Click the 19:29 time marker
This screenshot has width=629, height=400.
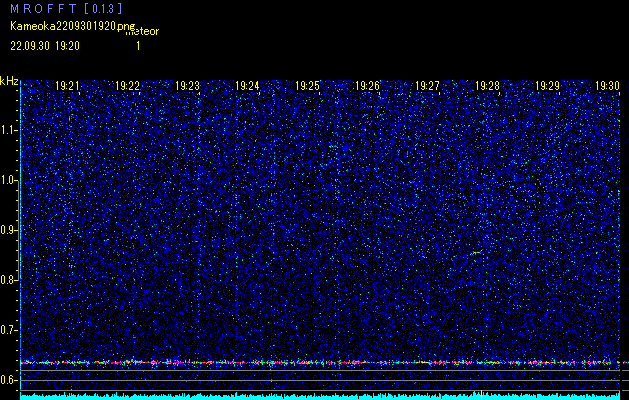pyautogui.click(x=548, y=86)
